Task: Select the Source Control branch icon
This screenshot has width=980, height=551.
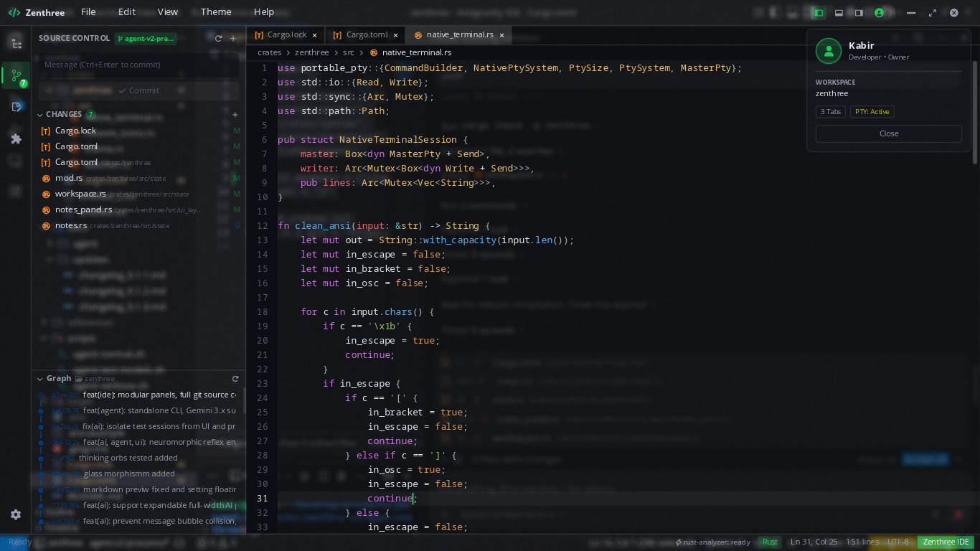Action: 16,75
